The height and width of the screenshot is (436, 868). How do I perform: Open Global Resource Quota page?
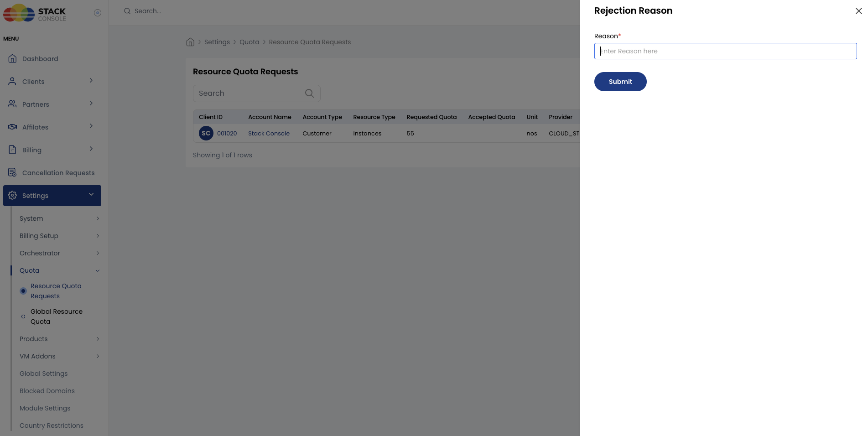pos(57,317)
